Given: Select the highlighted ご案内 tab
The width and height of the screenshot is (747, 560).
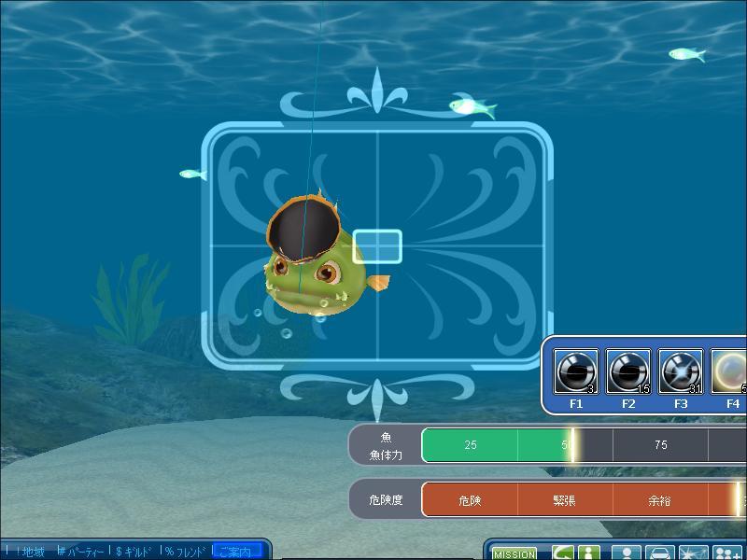Looking at the screenshot, I should [x=239, y=552].
